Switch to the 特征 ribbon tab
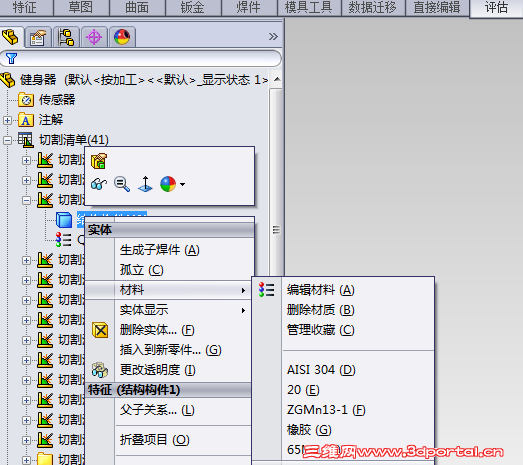This screenshot has width=523, height=465. point(25,7)
